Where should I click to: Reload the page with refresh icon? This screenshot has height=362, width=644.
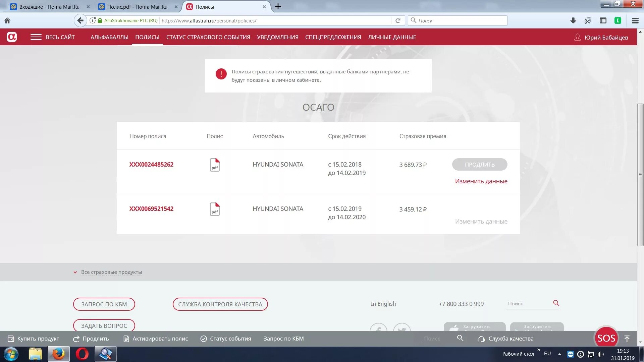[398, 21]
